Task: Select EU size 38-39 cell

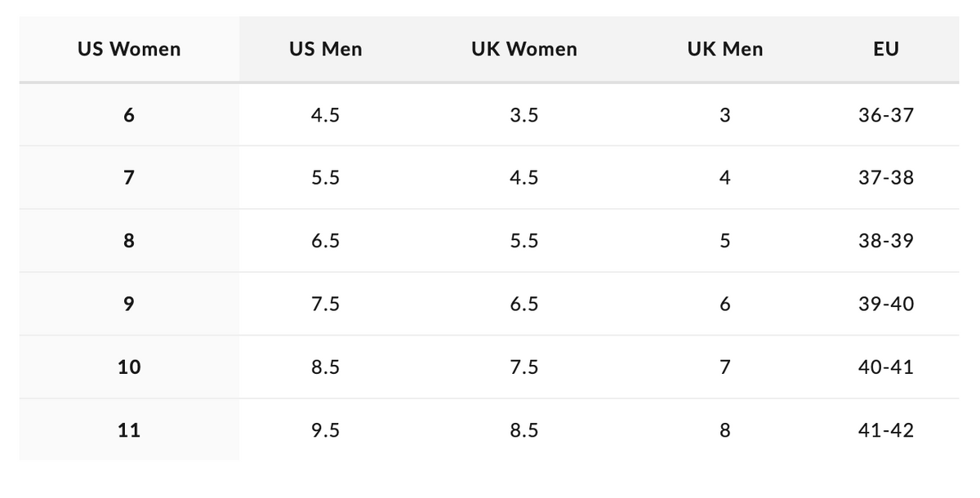Action: click(x=886, y=241)
